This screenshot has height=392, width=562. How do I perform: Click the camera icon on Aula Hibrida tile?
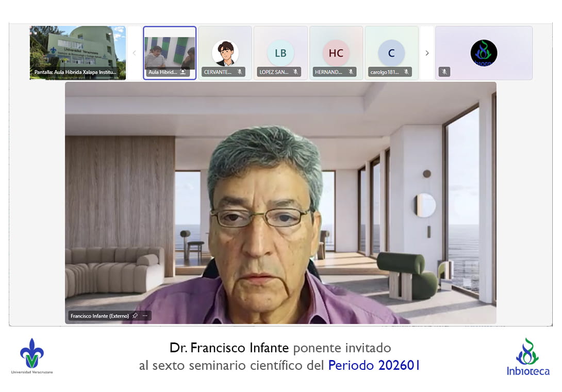(x=183, y=72)
